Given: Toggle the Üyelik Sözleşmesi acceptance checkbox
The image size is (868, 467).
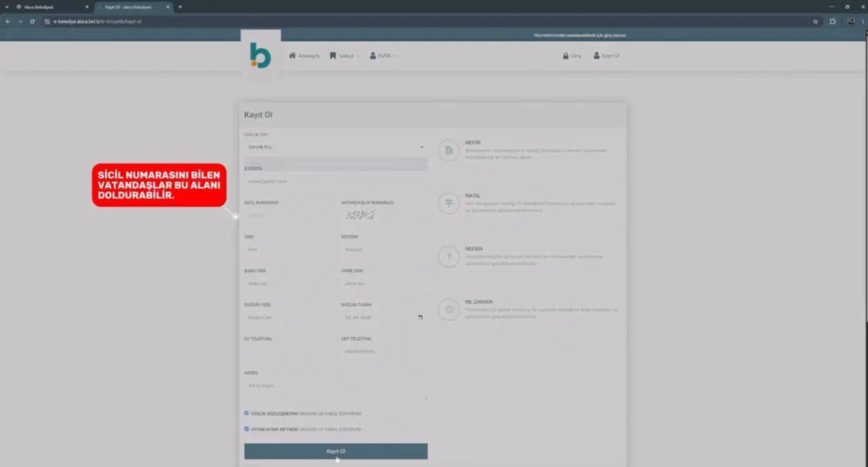Looking at the screenshot, I should tap(247, 413).
